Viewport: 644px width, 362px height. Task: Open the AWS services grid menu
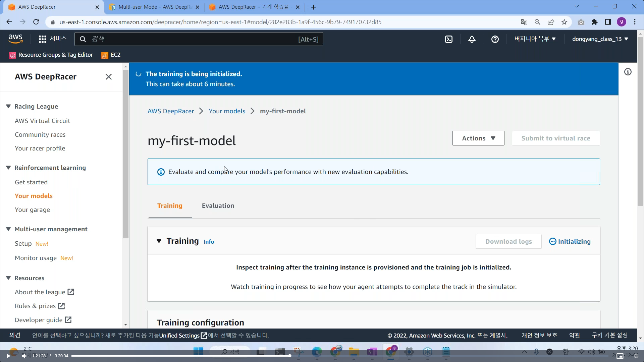point(42,39)
